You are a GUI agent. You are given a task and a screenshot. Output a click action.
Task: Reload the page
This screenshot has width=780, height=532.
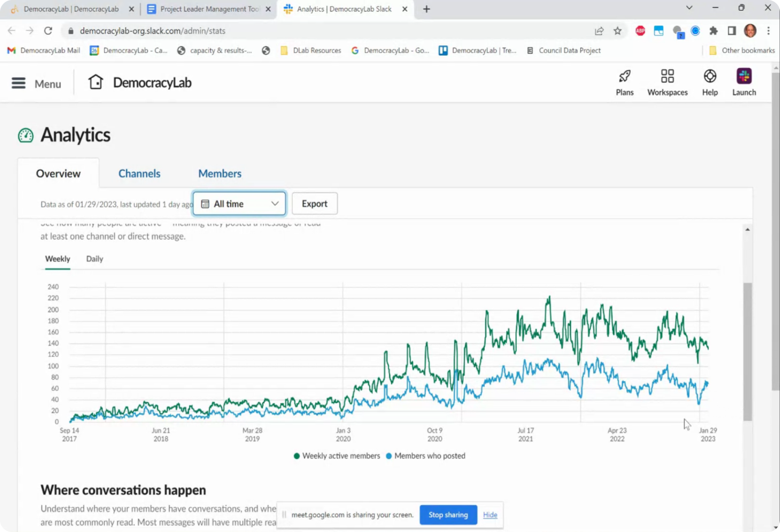coord(48,31)
